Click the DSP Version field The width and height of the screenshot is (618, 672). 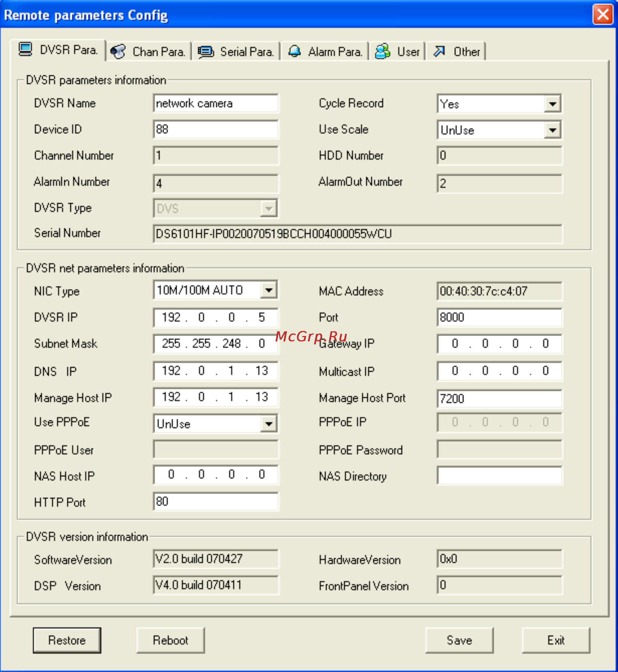(x=216, y=585)
